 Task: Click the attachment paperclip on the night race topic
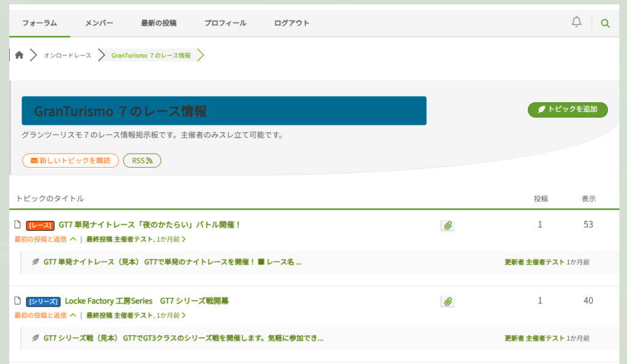pos(448,226)
